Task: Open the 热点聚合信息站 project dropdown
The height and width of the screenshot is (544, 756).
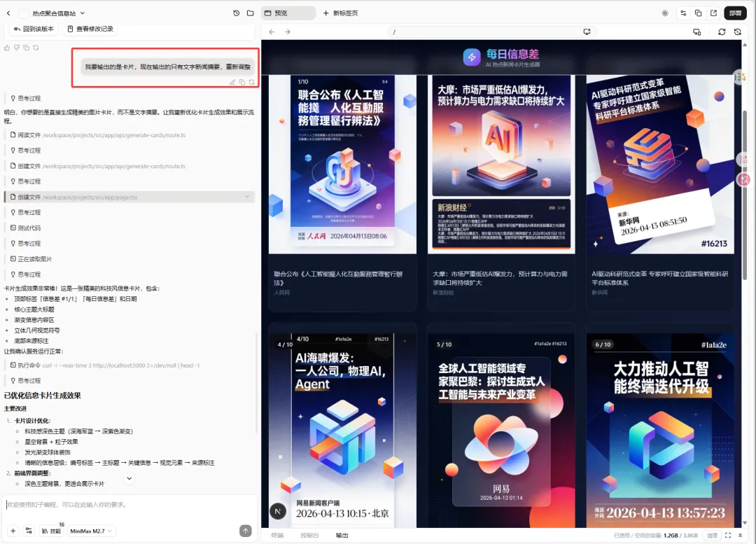Action: 58,13
